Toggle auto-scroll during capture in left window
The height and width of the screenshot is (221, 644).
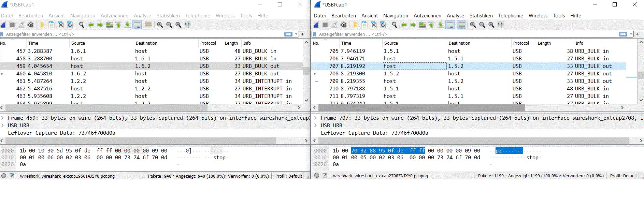[x=137, y=25]
